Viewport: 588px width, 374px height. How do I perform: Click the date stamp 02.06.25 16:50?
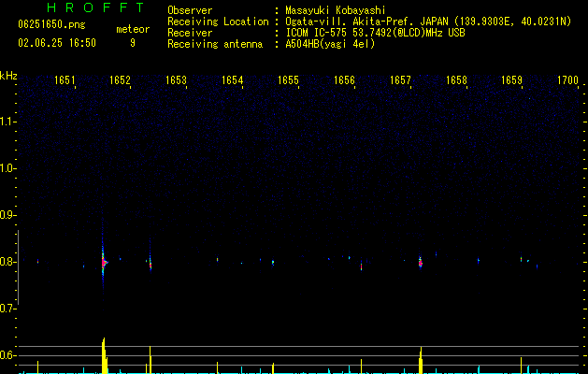pos(57,43)
